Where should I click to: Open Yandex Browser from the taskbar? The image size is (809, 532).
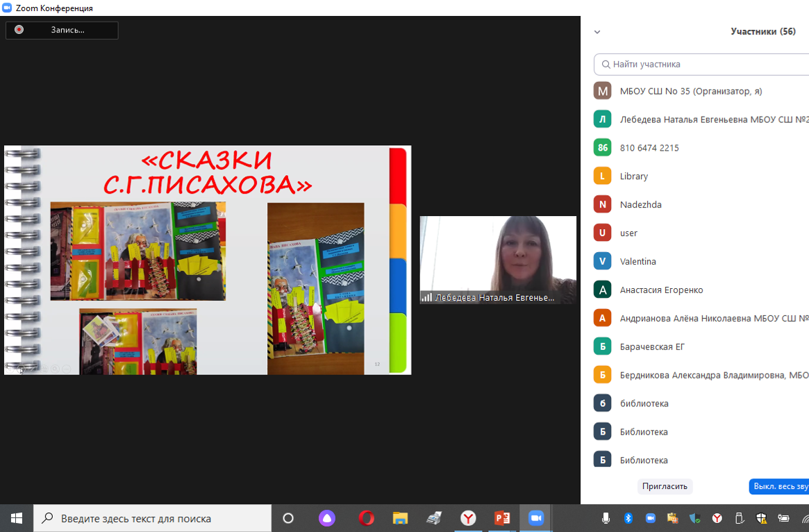(469, 518)
